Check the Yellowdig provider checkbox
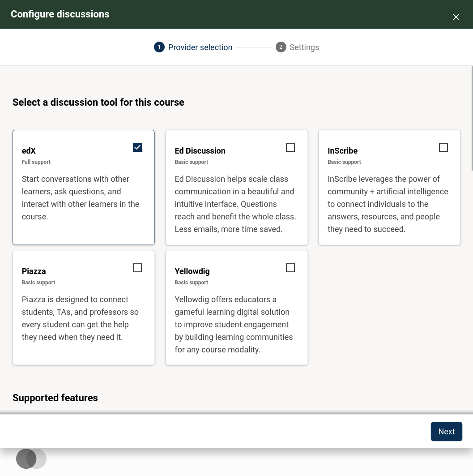Image resolution: width=473 pixels, height=476 pixels. click(290, 268)
